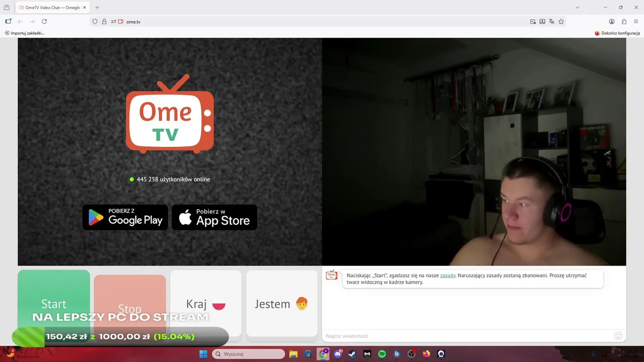Click the camera sharing indicator icon
Viewport: 644px width, 362px height.
tap(121, 22)
